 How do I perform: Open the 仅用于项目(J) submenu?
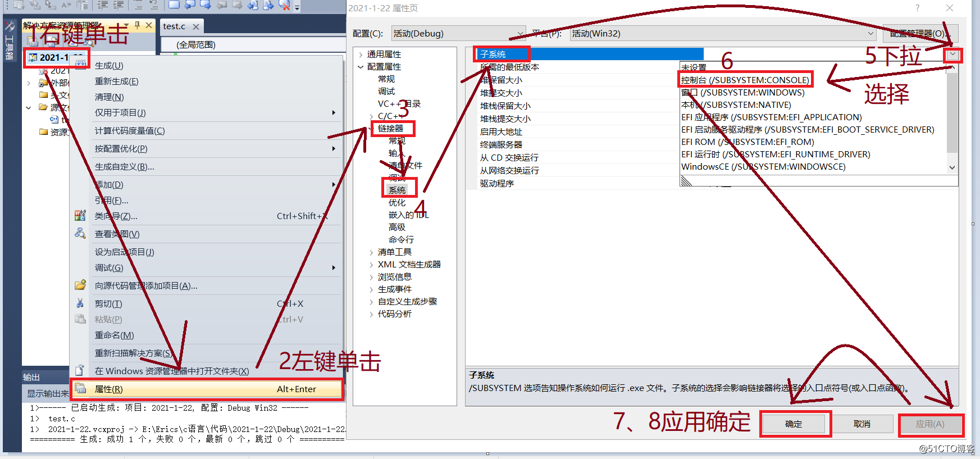207,112
